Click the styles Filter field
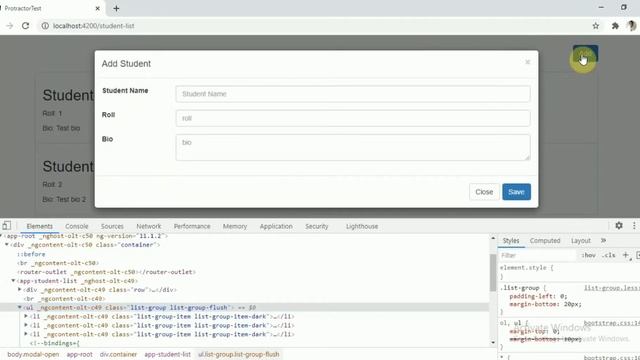The width and height of the screenshot is (640, 360). pos(537,256)
